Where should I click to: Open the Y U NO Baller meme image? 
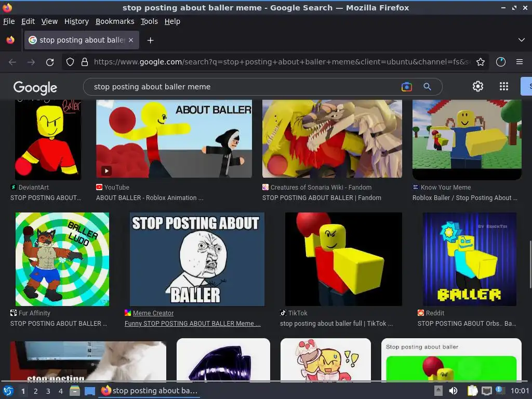(197, 259)
